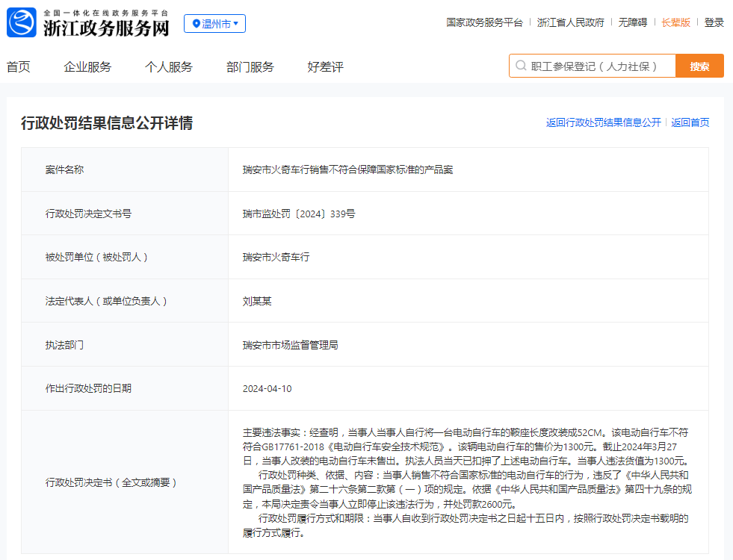This screenshot has width=733, height=560.
Task: Open the 好差评 page
Action: 326,67
